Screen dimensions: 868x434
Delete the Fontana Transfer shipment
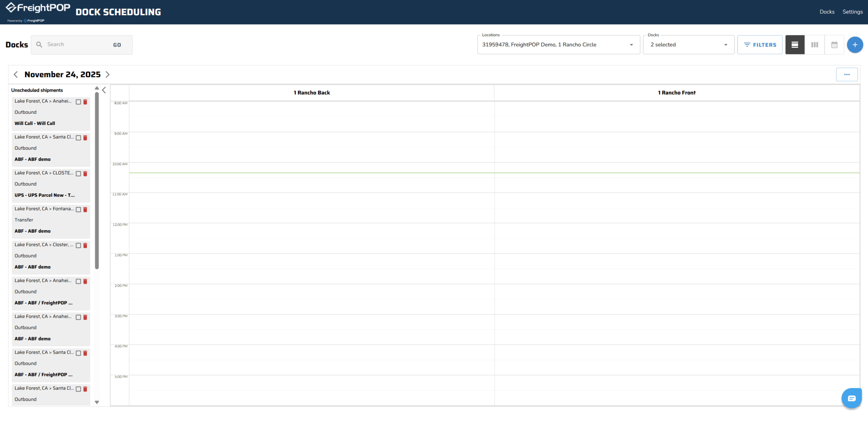(x=85, y=210)
